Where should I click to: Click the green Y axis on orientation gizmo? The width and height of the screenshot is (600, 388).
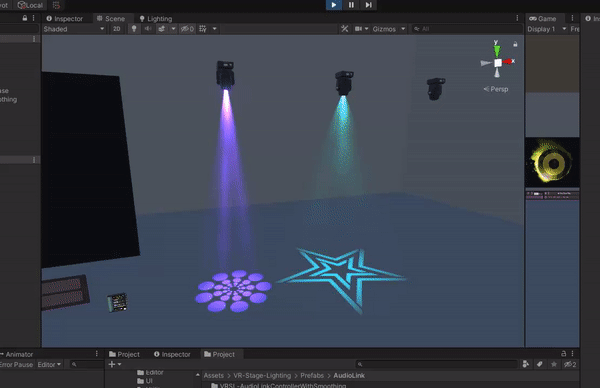point(497,50)
